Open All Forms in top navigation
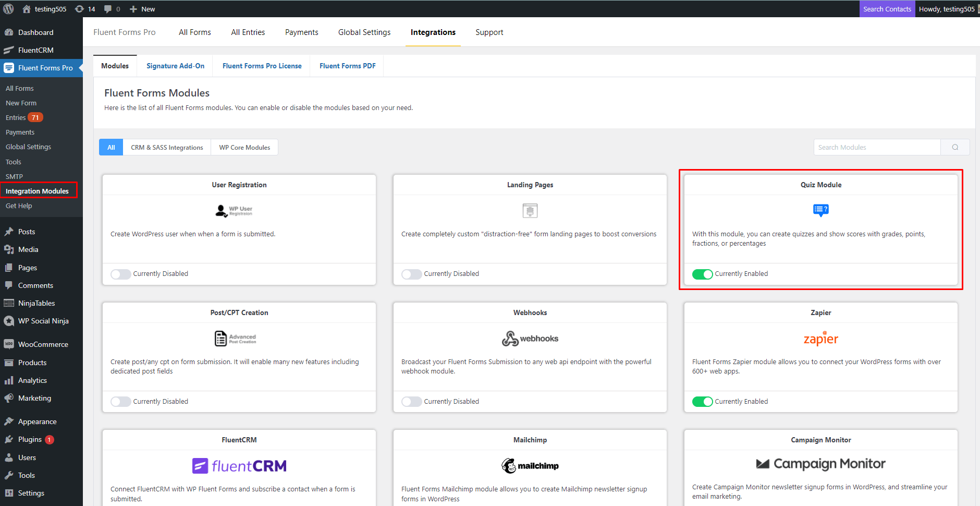 (195, 32)
